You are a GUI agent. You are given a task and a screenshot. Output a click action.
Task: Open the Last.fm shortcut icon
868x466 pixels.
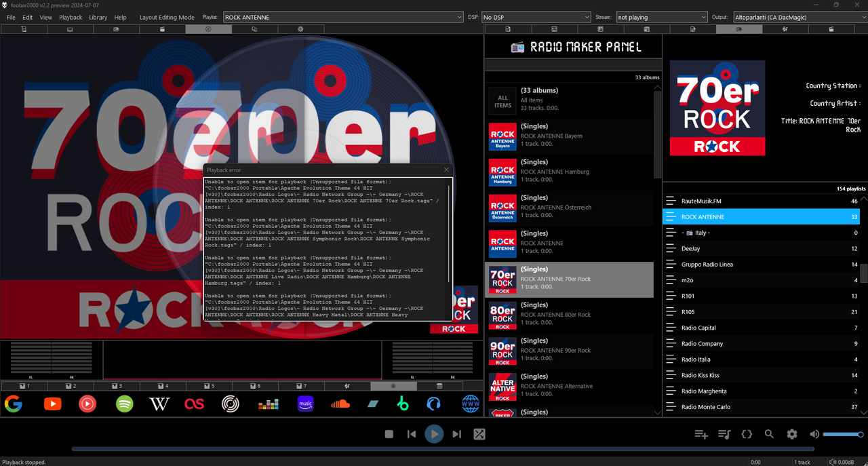(195, 404)
